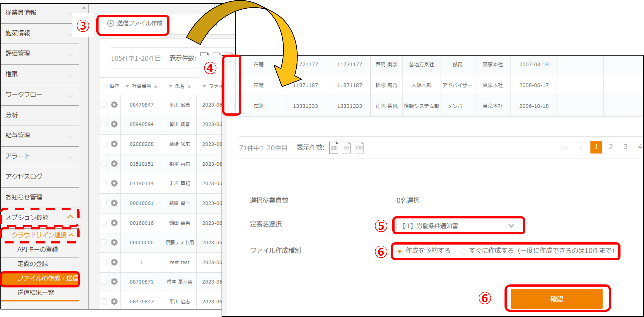Screen dimensions: 644x317
Task: Click employee number 08710871 cell
Action: (x=141, y=282)
